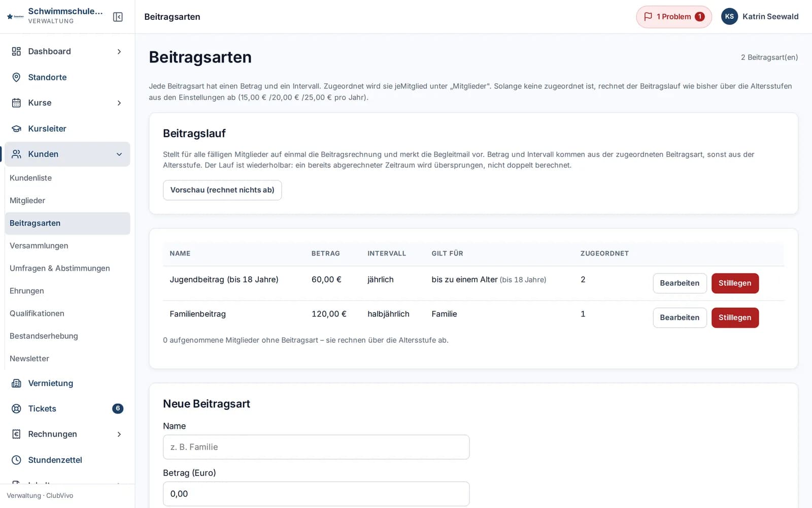The image size is (812, 508).
Task: Click Vorschau (rechnet nichts ab) button
Action: point(222,190)
